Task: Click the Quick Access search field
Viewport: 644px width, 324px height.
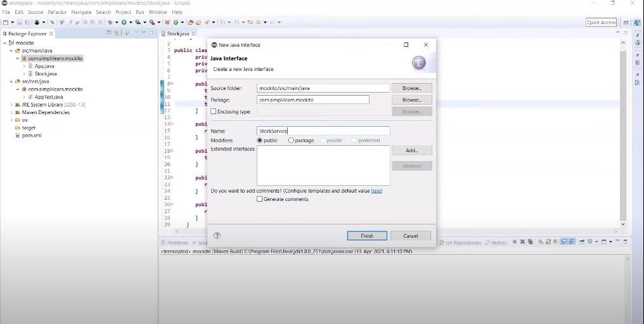Action: coord(602,23)
